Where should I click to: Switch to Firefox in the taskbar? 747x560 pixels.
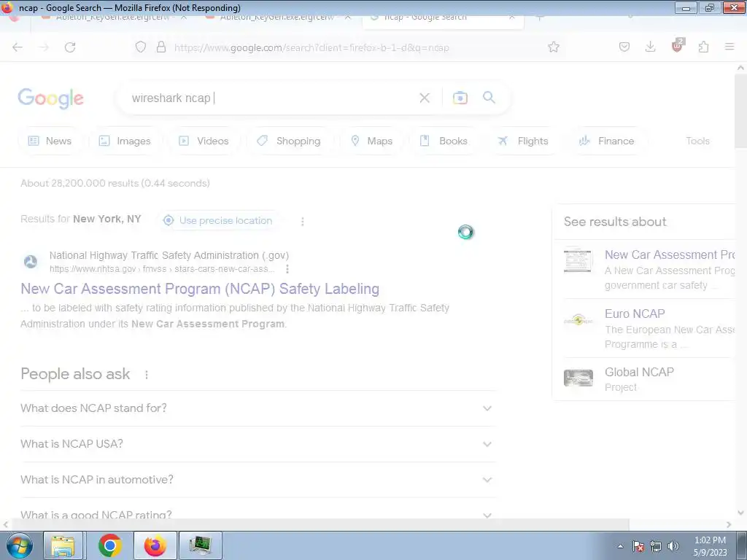point(155,545)
